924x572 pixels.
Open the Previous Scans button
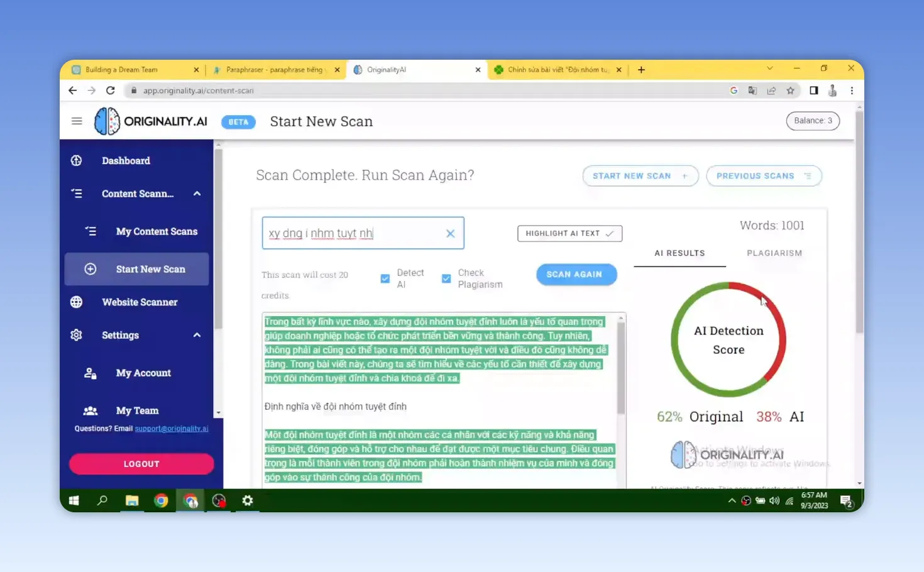[764, 176]
